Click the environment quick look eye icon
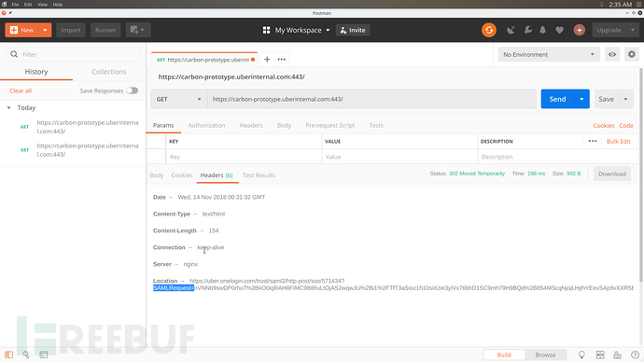This screenshot has width=644, height=362. [x=612, y=54]
